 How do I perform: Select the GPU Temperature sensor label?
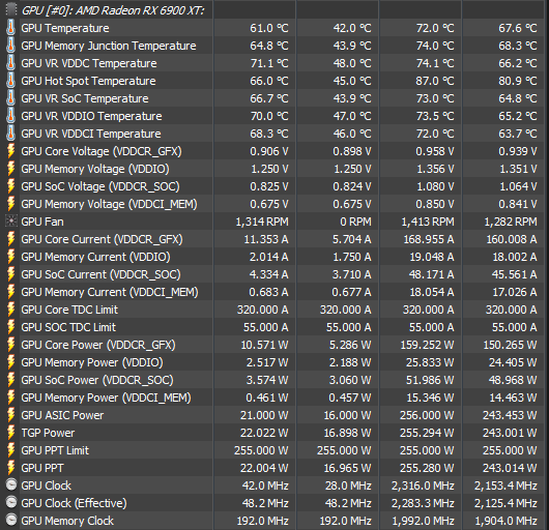65,28
